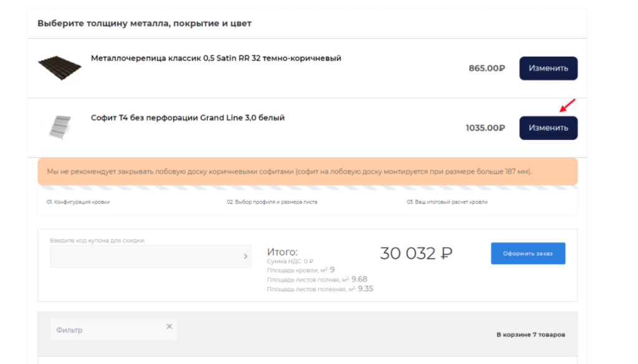The width and height of the screenshot is (638, 364).
Task: Click the 30 032 ₽ total amount
Action: pos(416,253)
